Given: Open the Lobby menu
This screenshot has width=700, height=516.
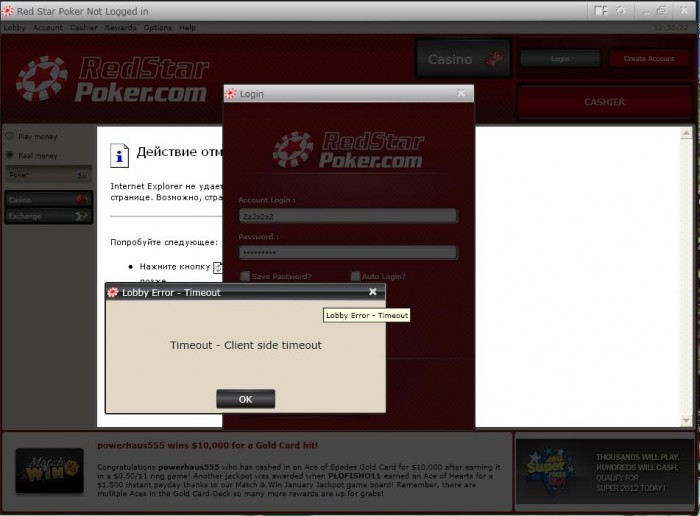Looking at the screenshot, I should pyautogui.click(x=15, y=28).
